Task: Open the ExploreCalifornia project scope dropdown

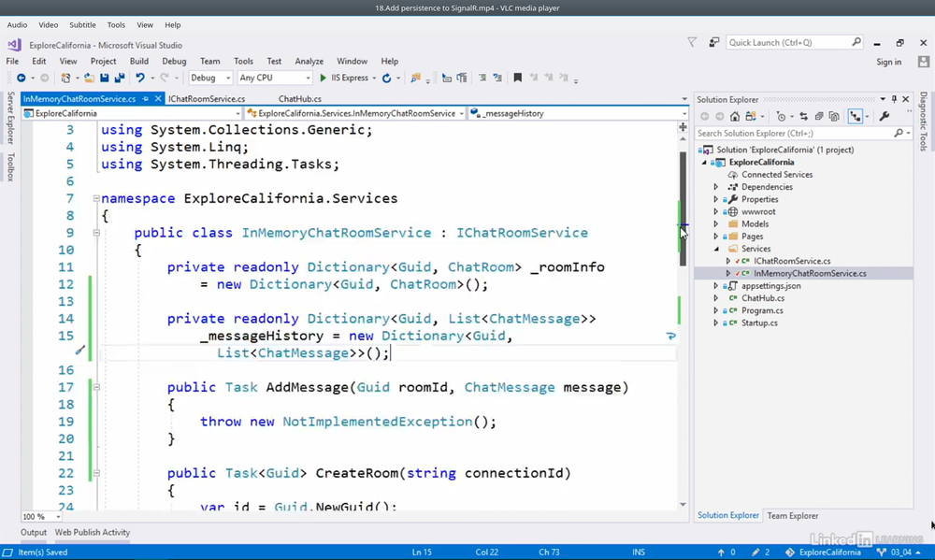Action: point(131,113)
